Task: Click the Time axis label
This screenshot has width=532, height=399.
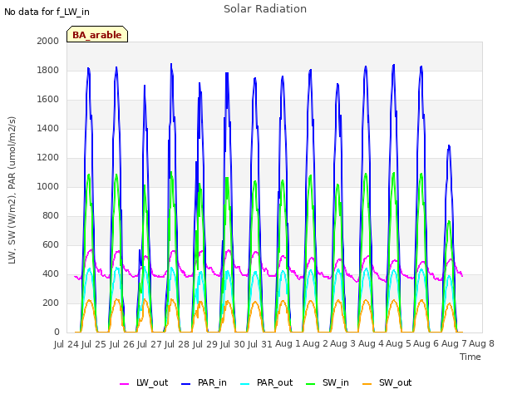Action: coord(470,357)
